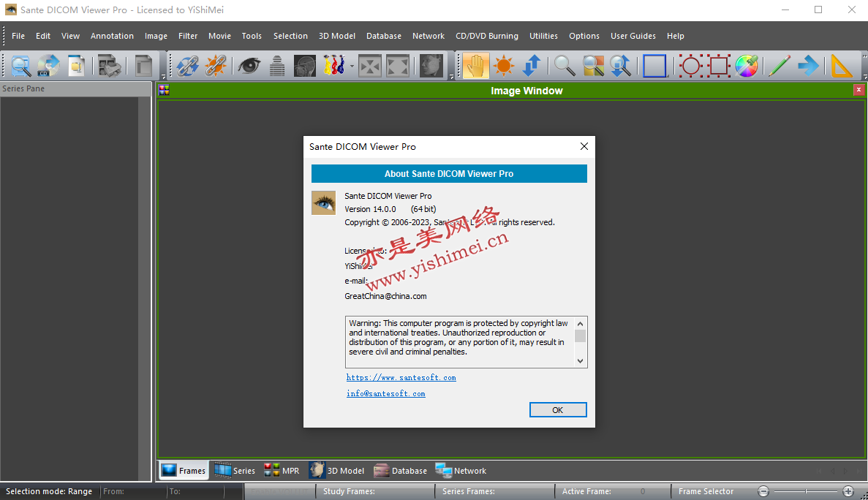Click the scroll down arrow in warning text box
868x500 pixels.
click(580, 360)
